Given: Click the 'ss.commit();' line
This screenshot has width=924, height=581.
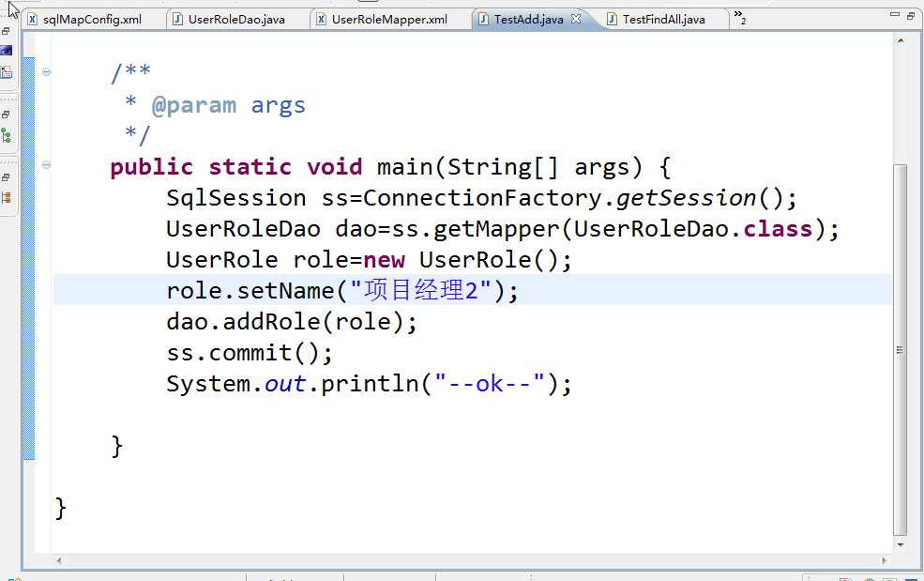Looking at the screenshot, I should point(250,353).
